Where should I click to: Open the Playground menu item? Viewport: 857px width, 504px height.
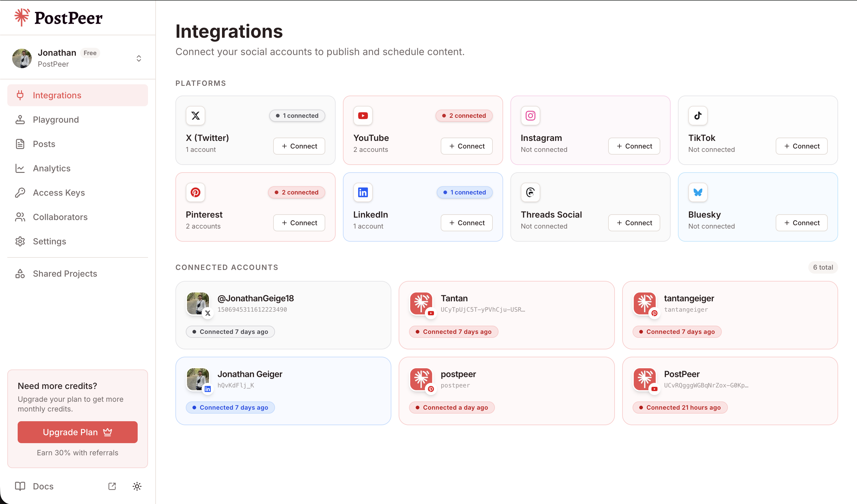(56, 120)
